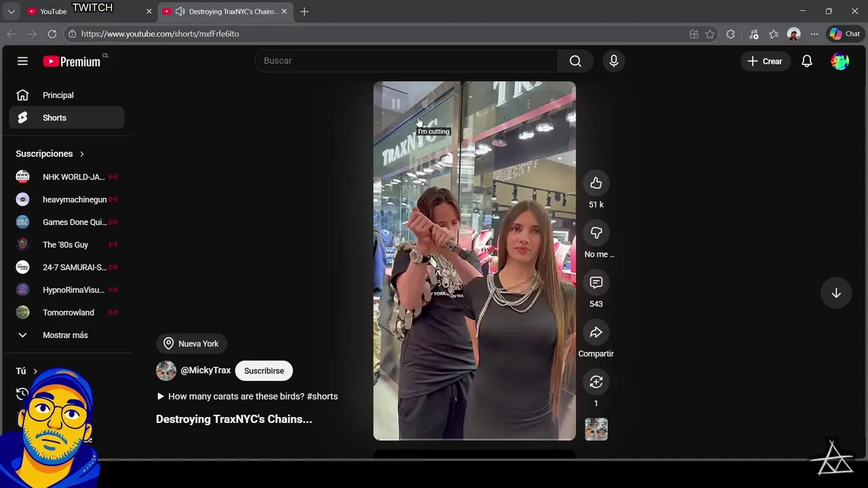Click the Nueva York location chip
868x488 pixels.
[x=191, y=344]
